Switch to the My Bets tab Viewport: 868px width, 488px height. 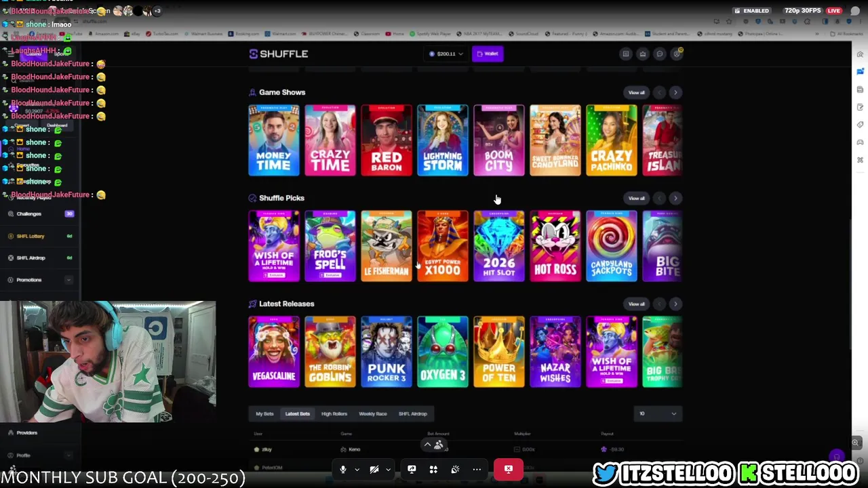coord(264,413)
